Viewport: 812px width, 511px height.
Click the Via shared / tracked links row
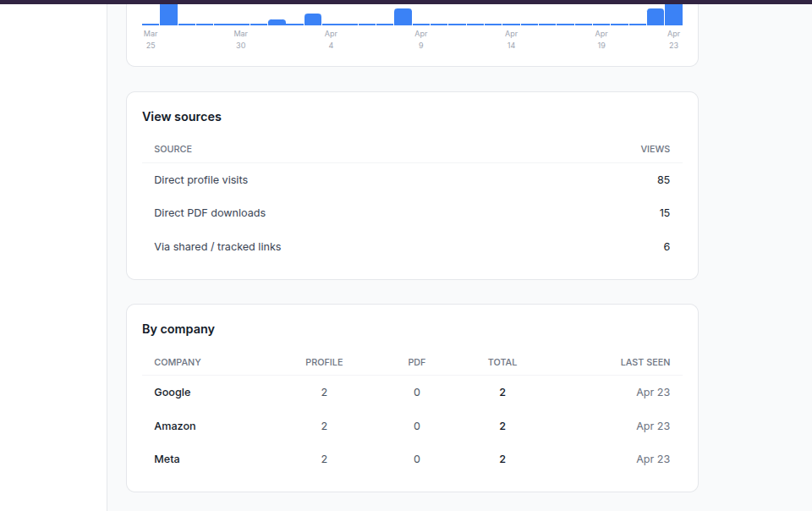[412, 246]
